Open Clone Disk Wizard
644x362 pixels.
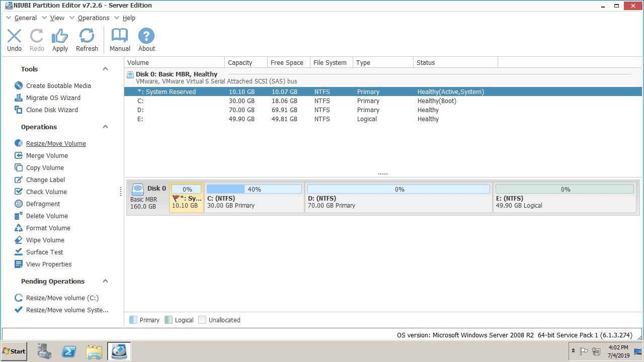point(52,110)
